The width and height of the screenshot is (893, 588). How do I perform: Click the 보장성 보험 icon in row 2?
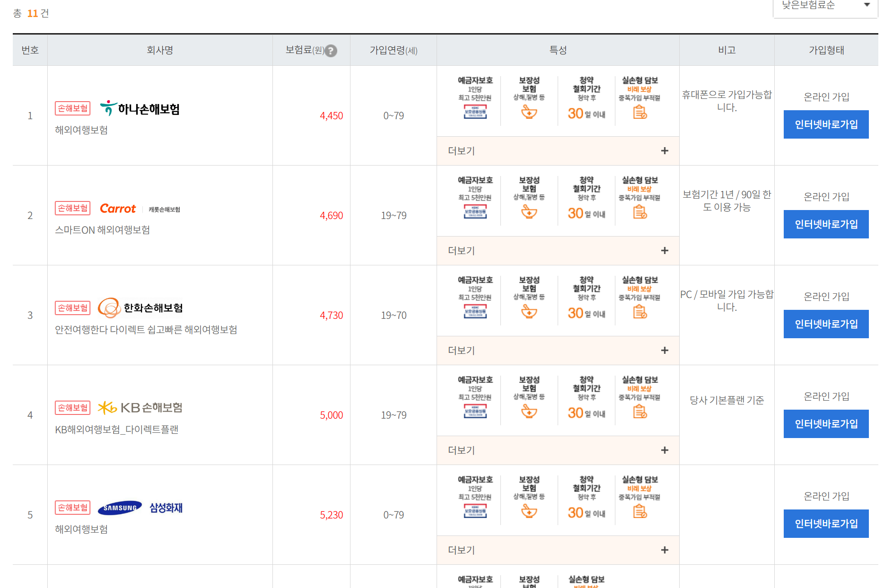coord(529,212)
